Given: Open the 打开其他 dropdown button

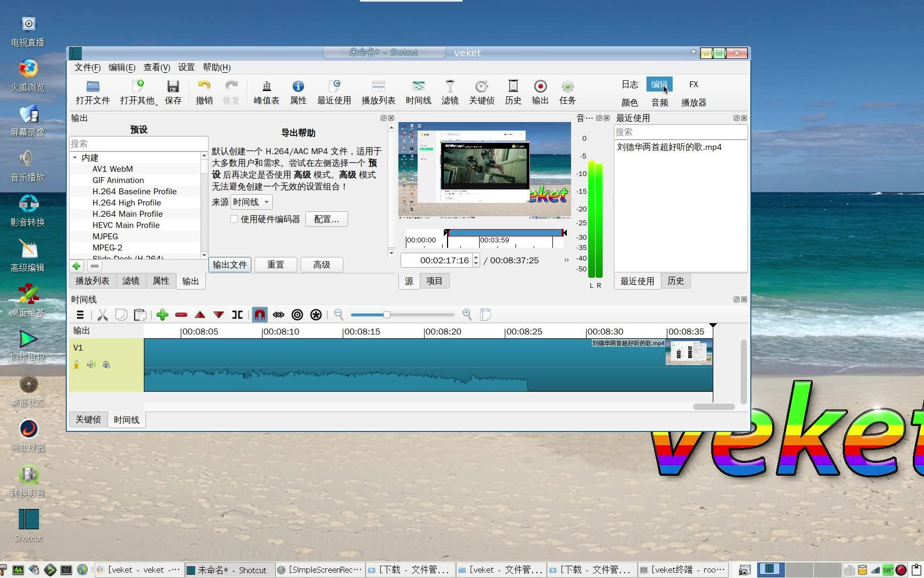Looking at the screenshot, I should (x=138, y=92).
